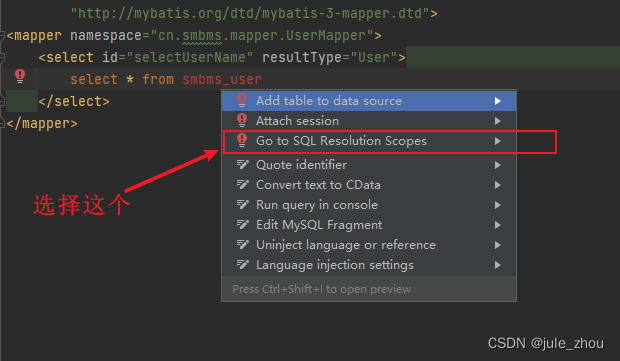Choose Edit MySQL Fragment
The width and height of the screenshot is (620, 361).
(x=369, y=225)
